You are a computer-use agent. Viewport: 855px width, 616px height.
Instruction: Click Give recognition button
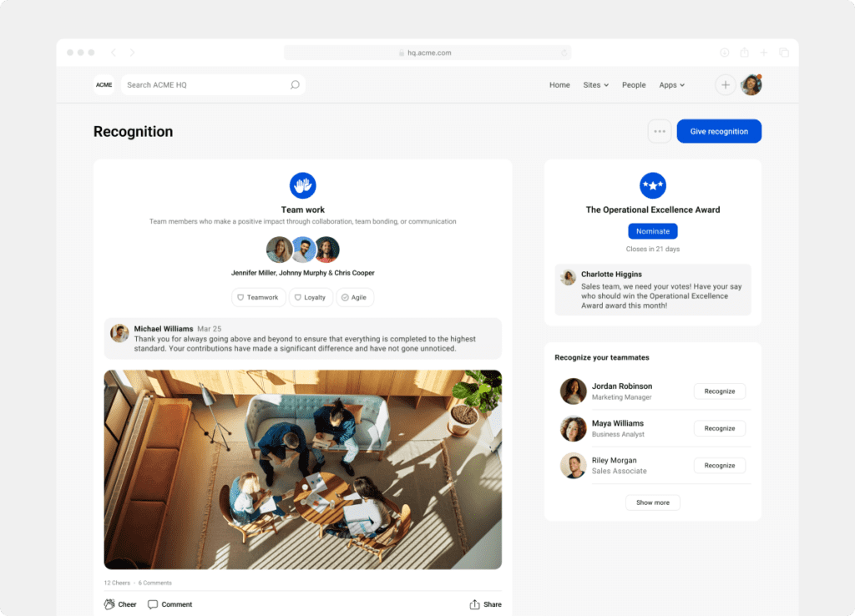click(x=719, y=131)
